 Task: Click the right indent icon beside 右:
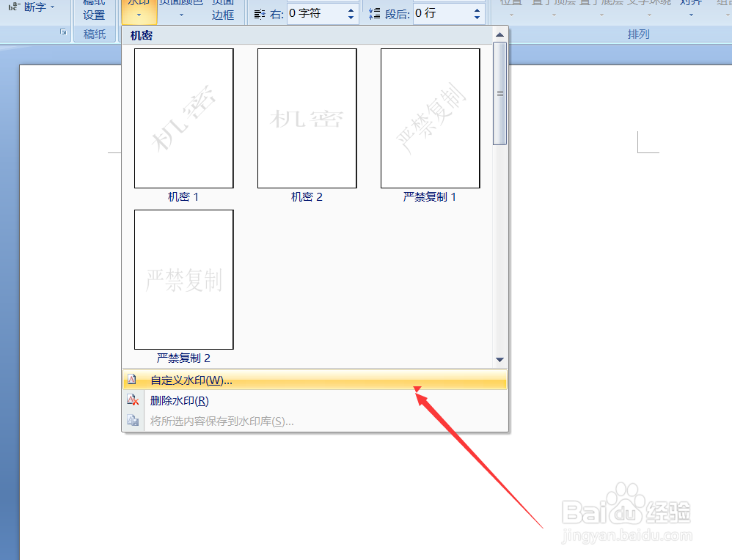260,15
